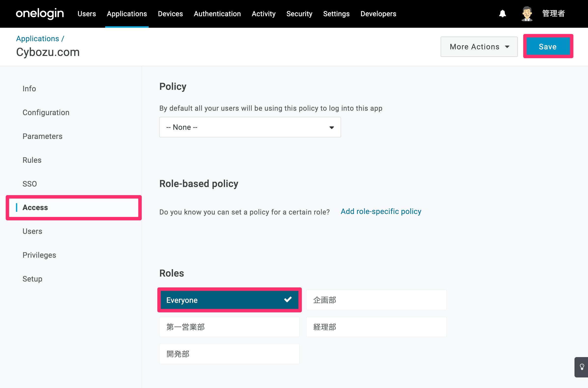Switch to the SSO tab
The width and height of the screenshot is (588, 388).
point(30,184)
